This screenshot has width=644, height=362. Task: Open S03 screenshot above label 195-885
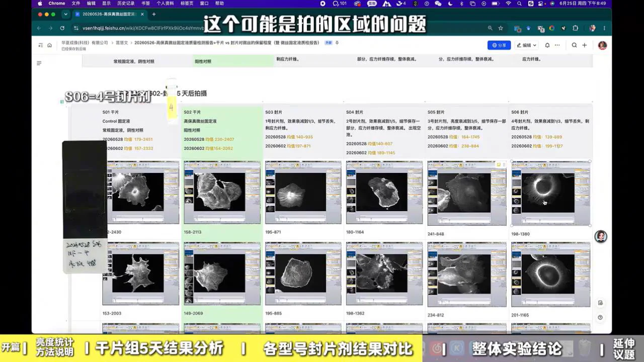coord(303,274)
